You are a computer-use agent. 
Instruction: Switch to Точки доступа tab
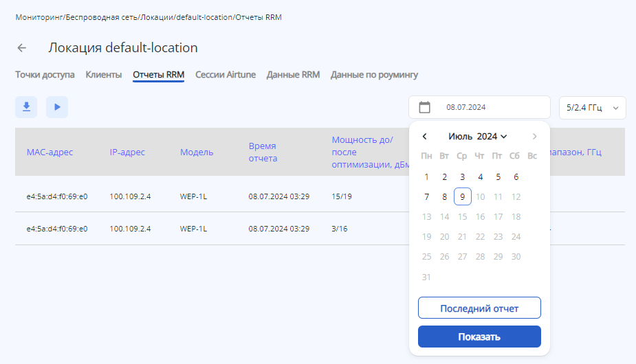45,75
